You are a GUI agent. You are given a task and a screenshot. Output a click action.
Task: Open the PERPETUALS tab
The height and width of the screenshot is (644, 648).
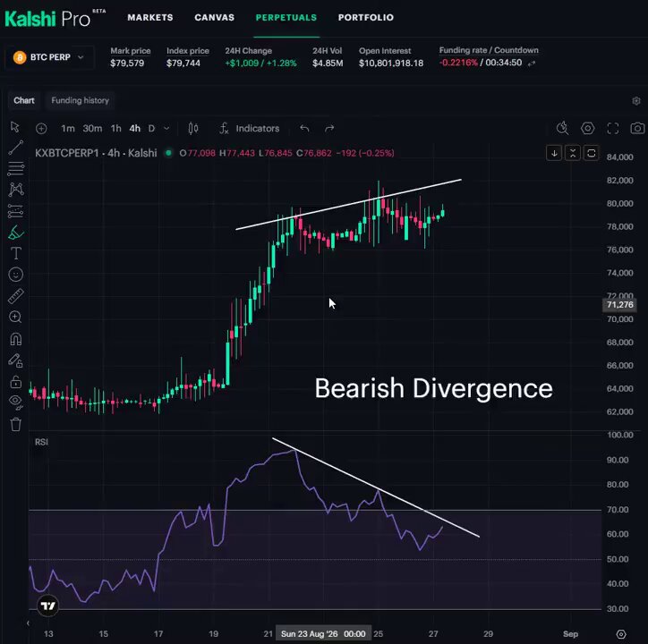click(x=286, y=17)
